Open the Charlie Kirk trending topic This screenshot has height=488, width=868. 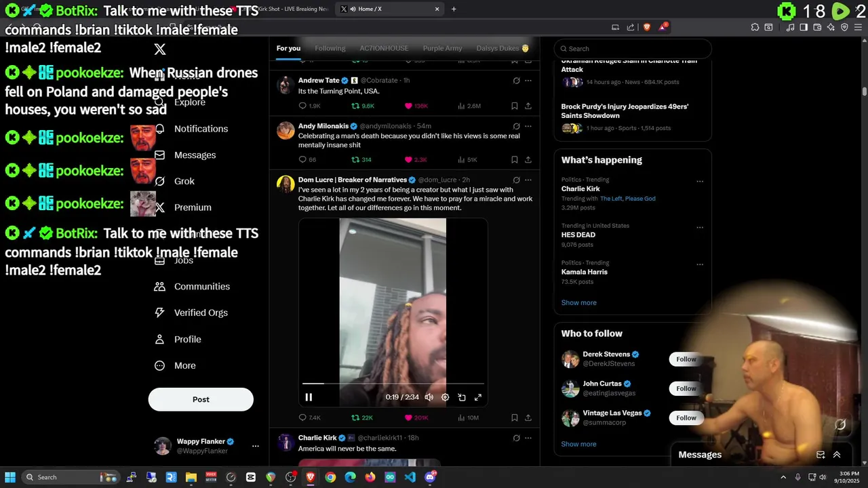pyautogui.click(x=580, y=189)
